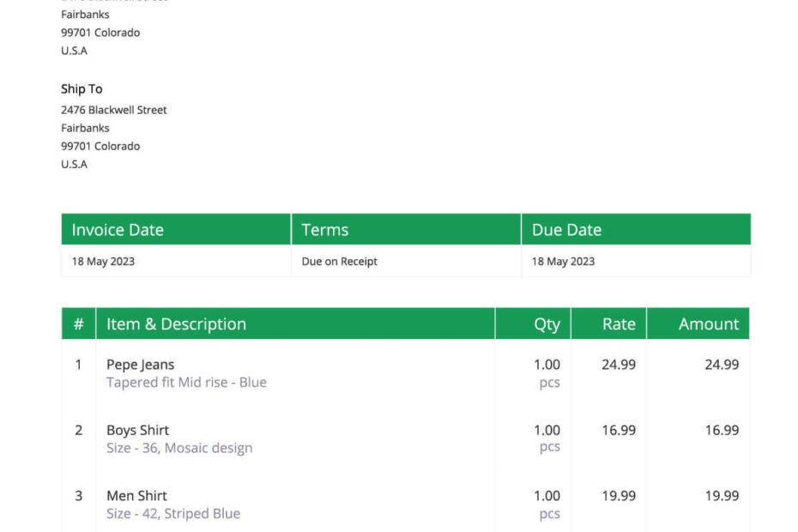Image resolution: width=798 pixels, height=532 pixels.
Task: Click the # column header
Action: [78, 323]
